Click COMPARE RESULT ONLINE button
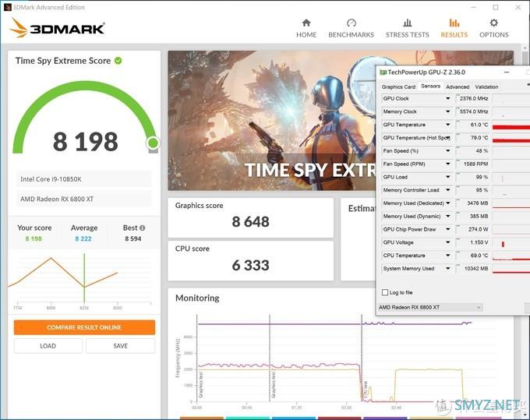 [x=84, y=327]
